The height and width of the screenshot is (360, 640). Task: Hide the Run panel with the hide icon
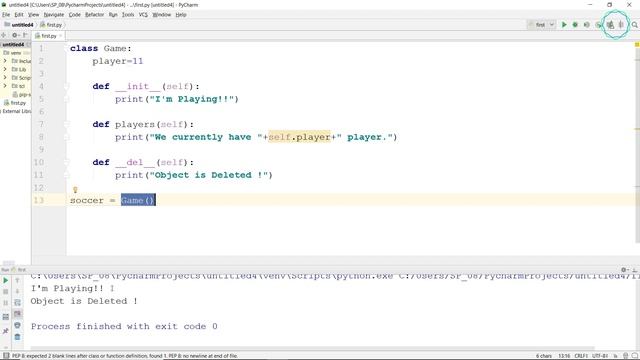click(x=634, y=270)
